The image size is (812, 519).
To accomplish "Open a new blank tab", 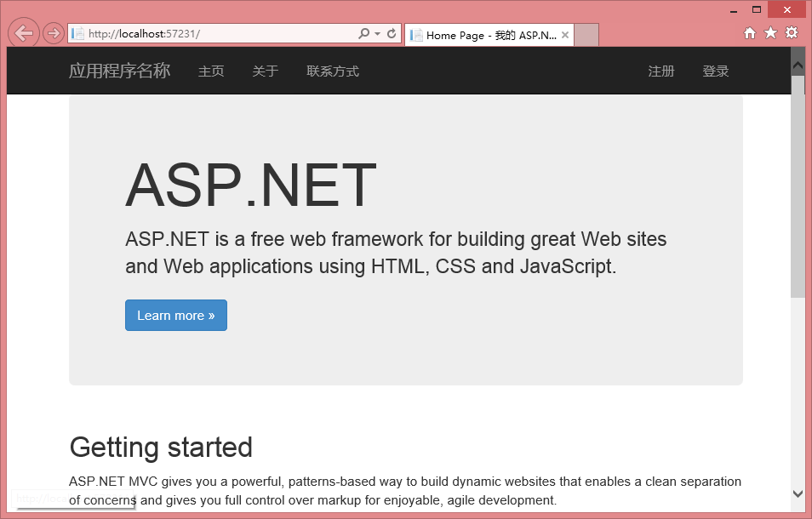I will point(586,35).
